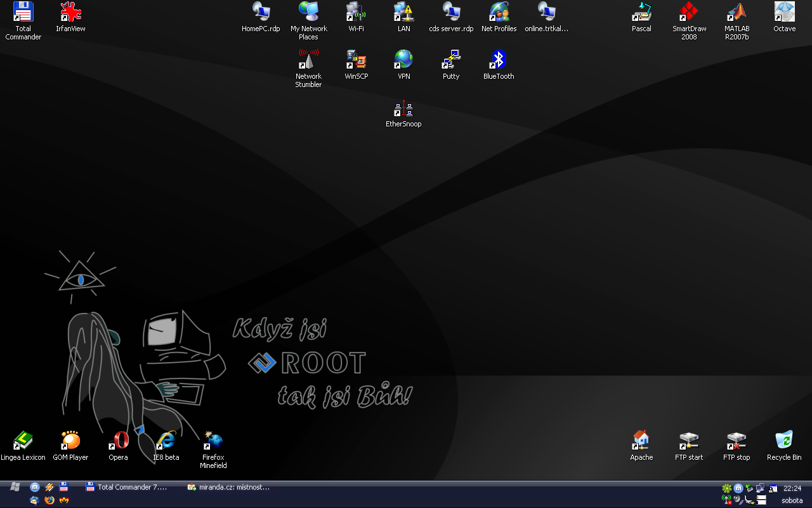Open My Network Places
Image resolution: width=812 pixels, height=508 pixels.
[308, 20]
